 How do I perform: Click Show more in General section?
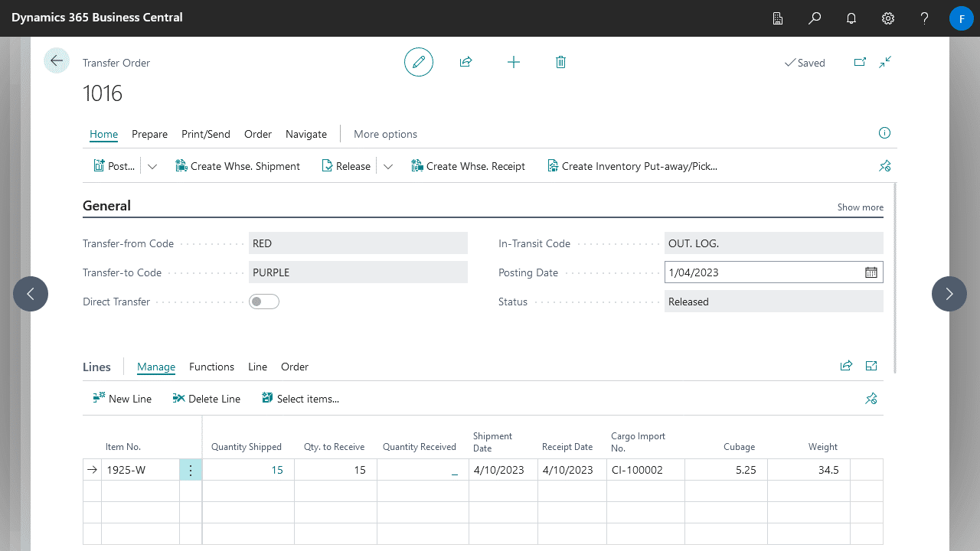click(860, 207)
